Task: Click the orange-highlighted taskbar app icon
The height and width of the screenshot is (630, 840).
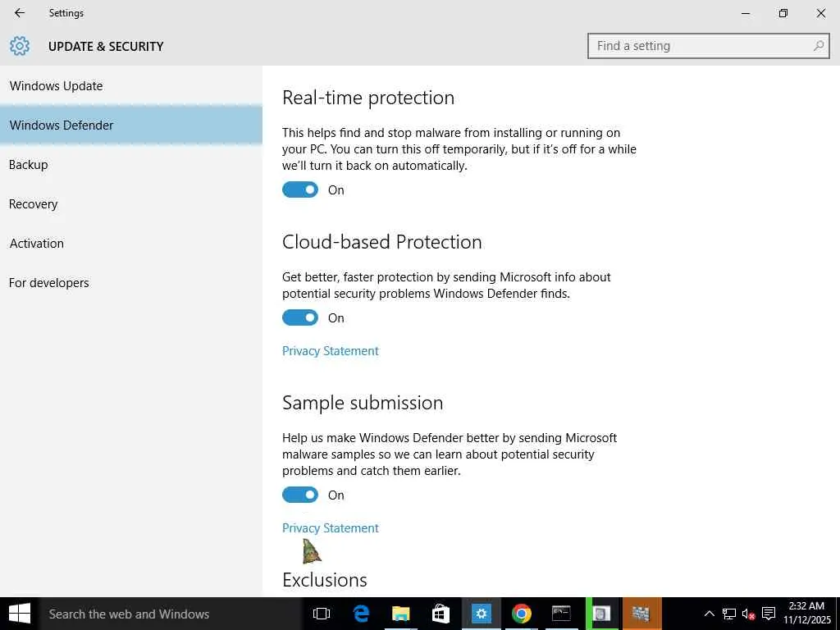Action: (641, 614)
